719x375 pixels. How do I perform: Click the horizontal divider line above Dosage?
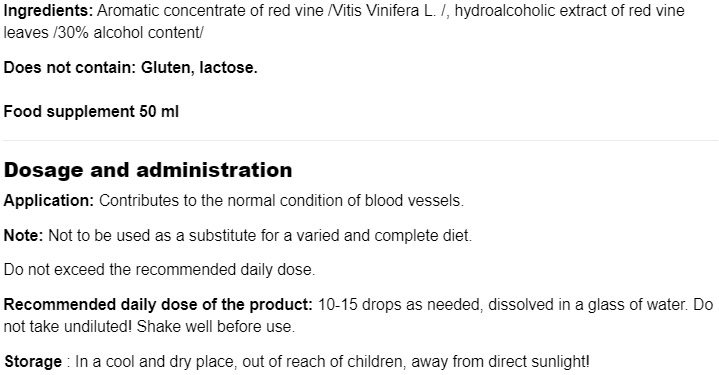click(360, 140)
